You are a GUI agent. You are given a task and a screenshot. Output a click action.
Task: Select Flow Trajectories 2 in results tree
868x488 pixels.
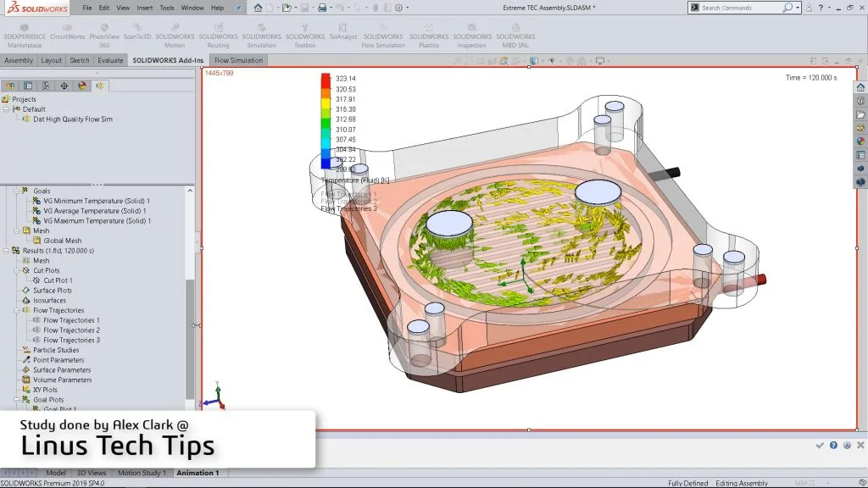pos(71,330)
